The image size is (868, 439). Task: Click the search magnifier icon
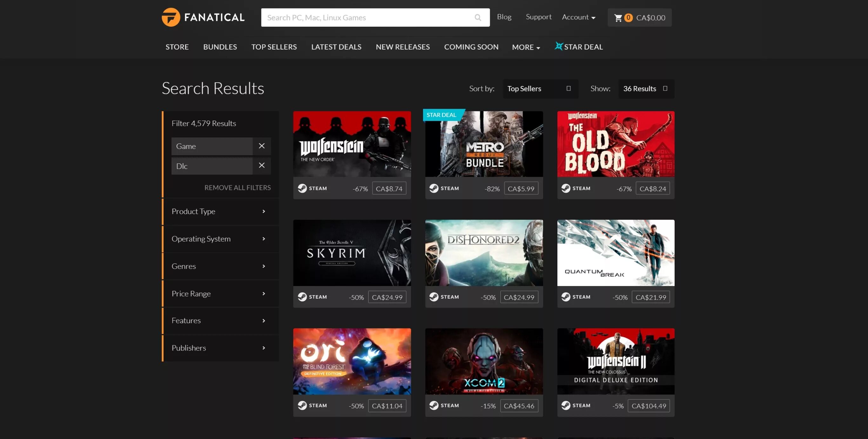(477, 17)
